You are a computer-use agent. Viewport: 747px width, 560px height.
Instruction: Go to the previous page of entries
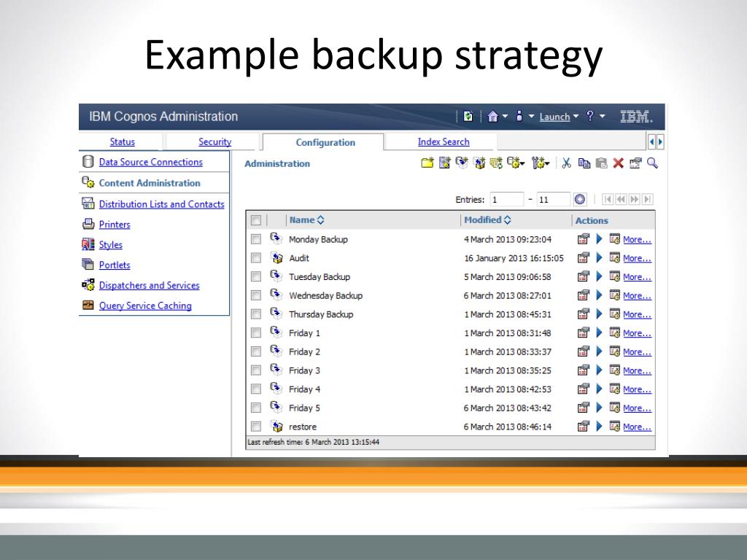pos(621,200)
